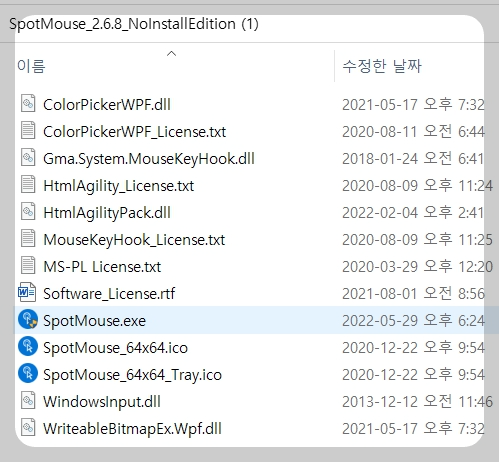Click the date 2021-08-01 오전 8:56
The height and width of the screenshot is (462, 499).
(413, 293)
